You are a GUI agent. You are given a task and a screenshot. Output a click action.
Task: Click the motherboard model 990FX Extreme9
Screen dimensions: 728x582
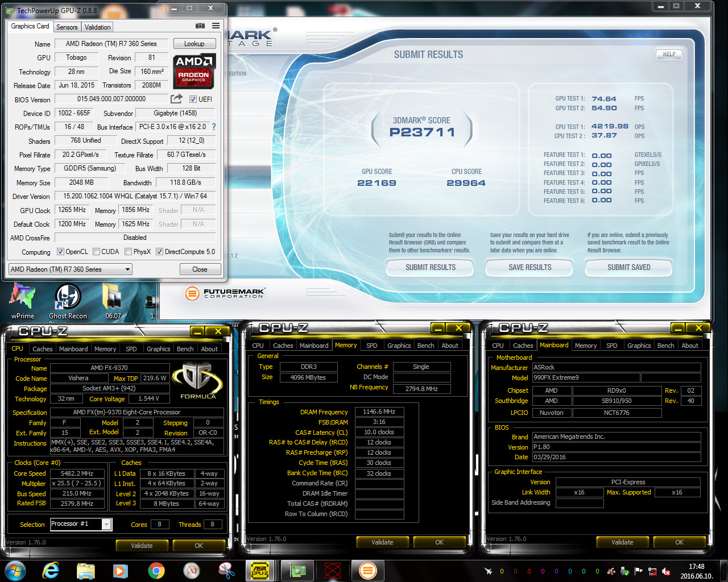point(585,377)
